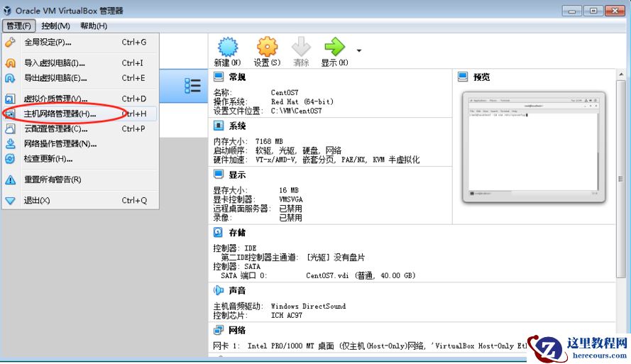Select 虚拟介质管理(V)... menu entry

pyautogui.click(x=80, y=99)
